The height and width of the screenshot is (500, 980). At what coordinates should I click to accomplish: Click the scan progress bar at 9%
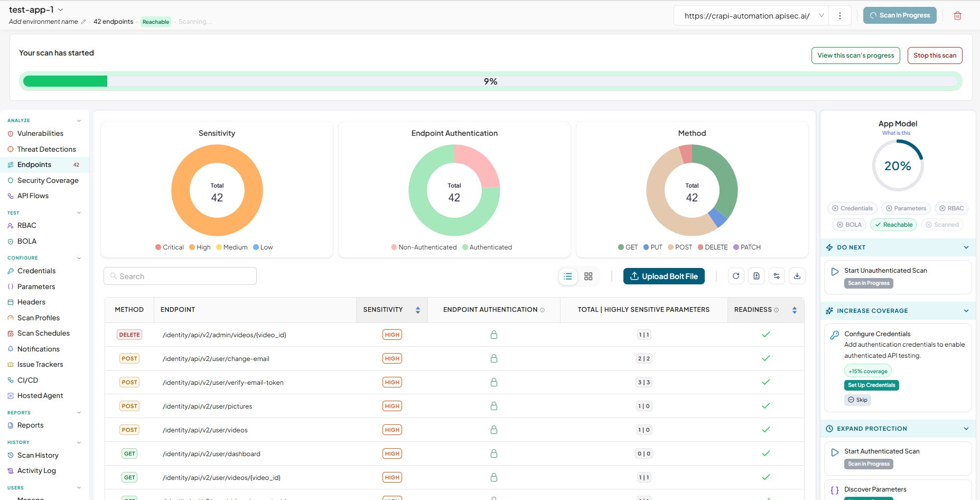(491, 81)
